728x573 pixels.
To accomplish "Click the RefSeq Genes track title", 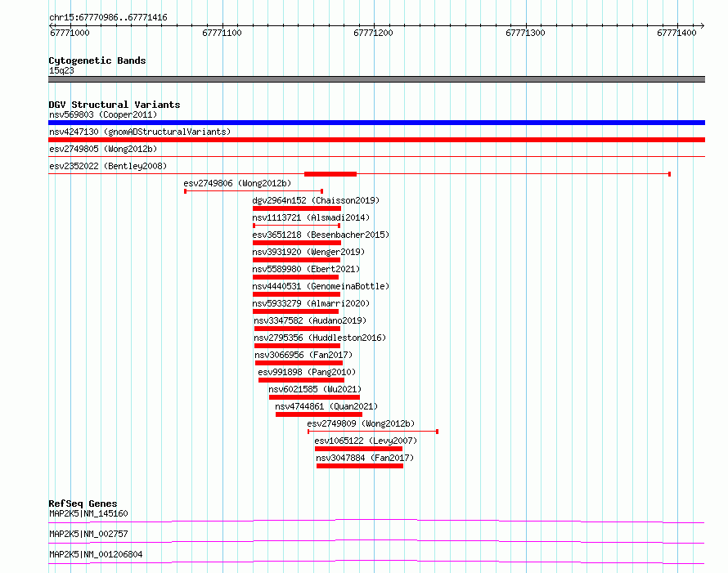I will [x=83, y=504].
